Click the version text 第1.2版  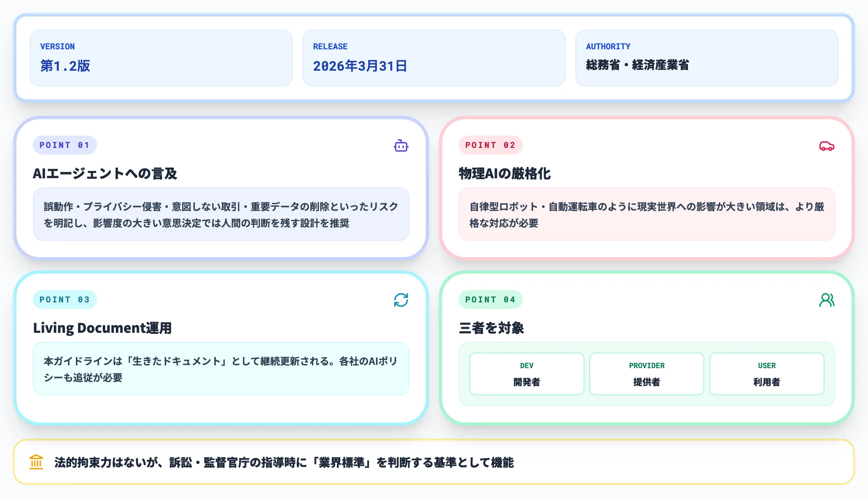click(x=65, y=66)
